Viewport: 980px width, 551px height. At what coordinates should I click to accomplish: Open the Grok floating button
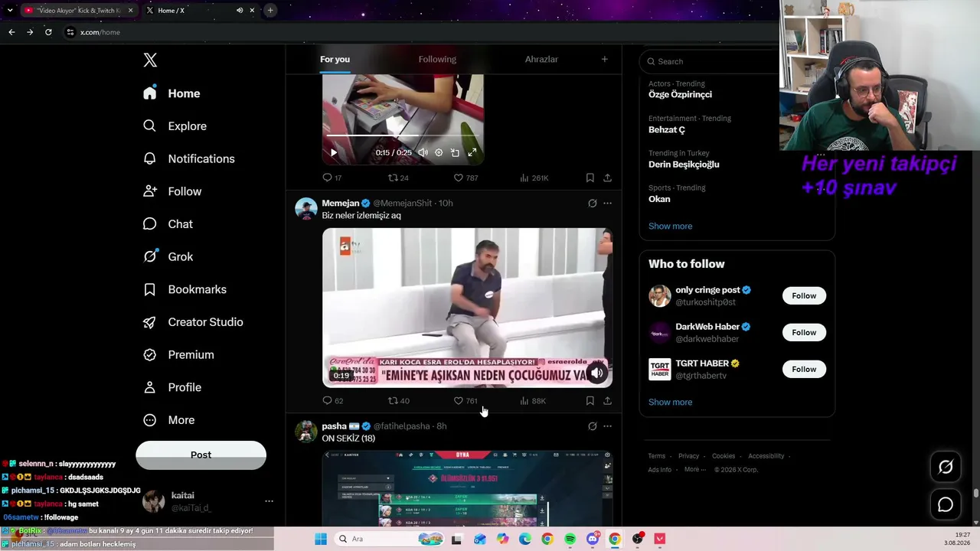[946, 467]
